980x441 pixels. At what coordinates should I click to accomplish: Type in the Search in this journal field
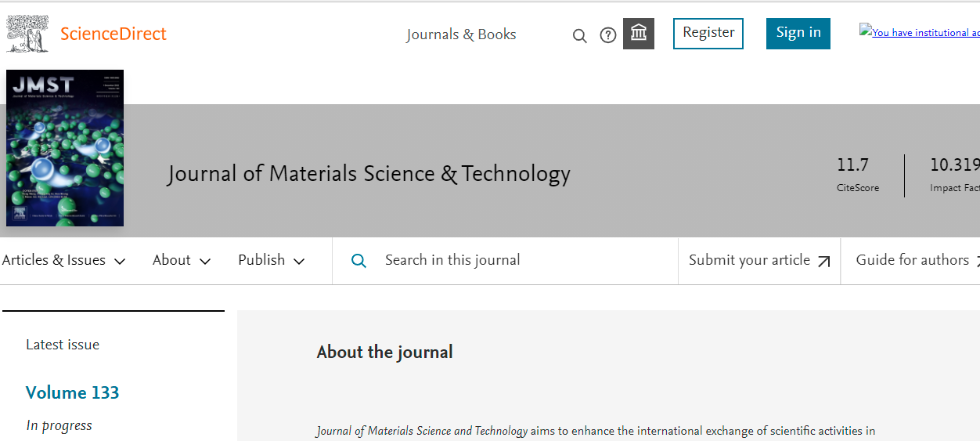tap(517, 261)
